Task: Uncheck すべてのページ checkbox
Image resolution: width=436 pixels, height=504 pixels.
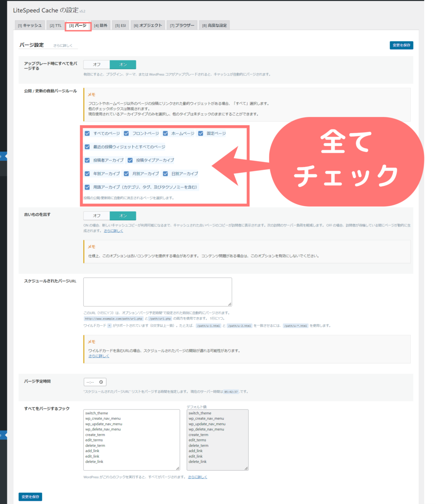Action: 87,133
